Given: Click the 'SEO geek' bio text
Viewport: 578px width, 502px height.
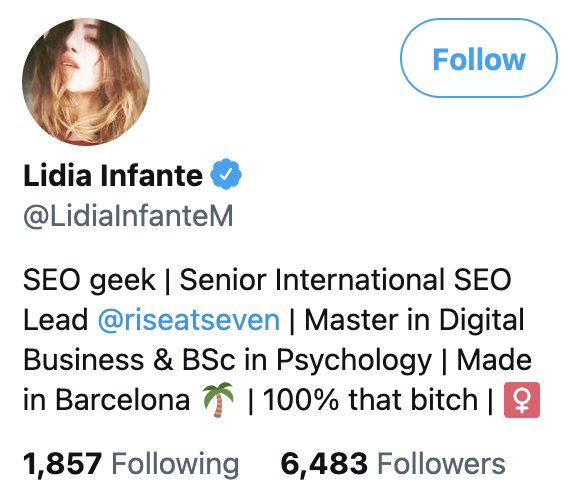Looking at the screenshot, I should tap(89, 280).
